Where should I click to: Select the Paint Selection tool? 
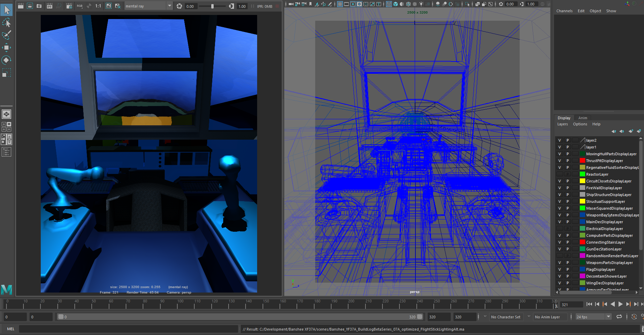click(6, 35)
